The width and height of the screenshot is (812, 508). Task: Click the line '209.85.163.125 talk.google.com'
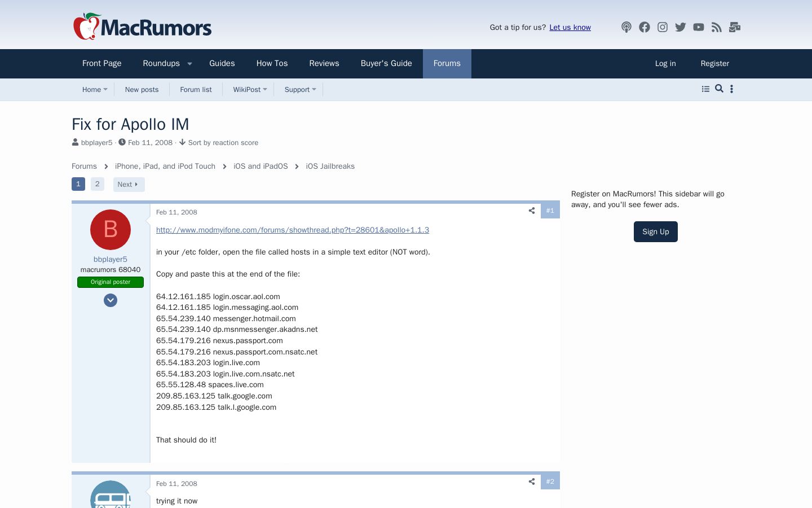click(214, 396)
